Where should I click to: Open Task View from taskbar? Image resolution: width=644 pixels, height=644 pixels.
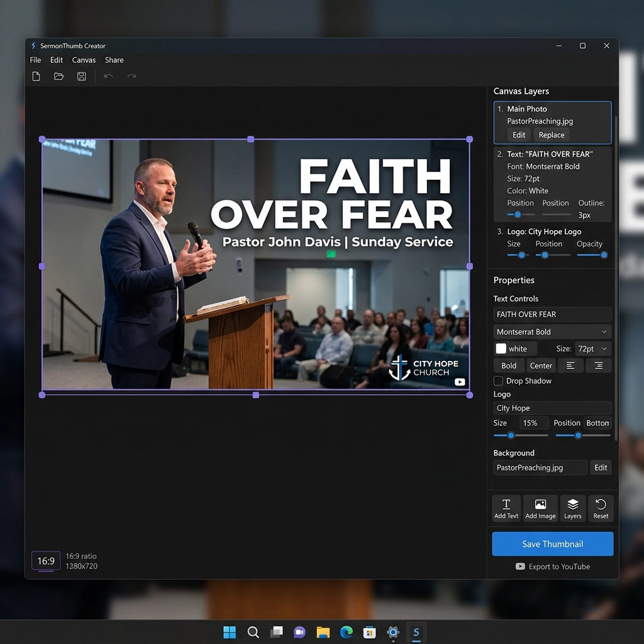click(x=277, y=631)
